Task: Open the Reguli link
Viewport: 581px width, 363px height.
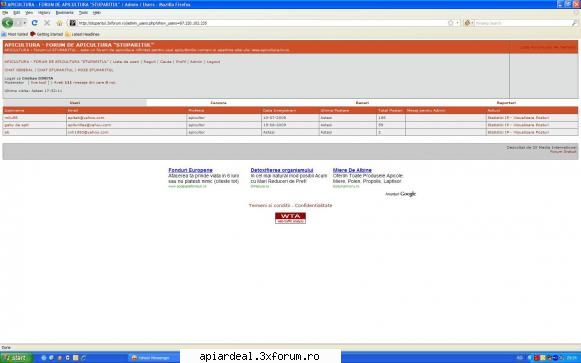Action: coord(150,62)
